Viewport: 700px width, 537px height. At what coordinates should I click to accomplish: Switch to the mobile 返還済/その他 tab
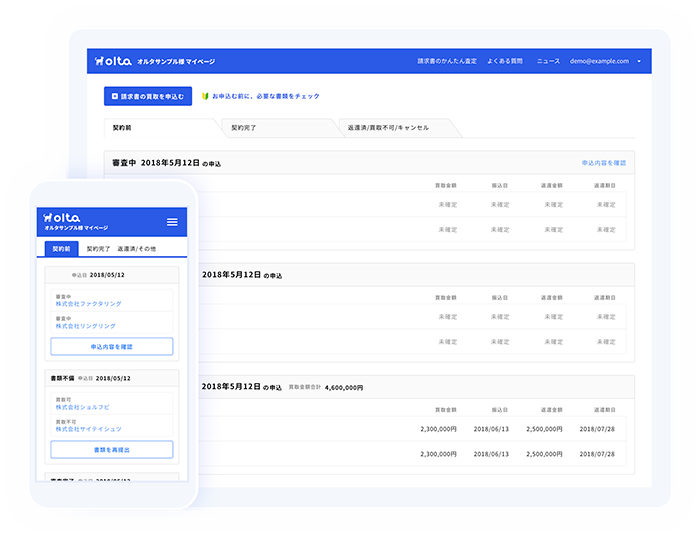(137, 249)
